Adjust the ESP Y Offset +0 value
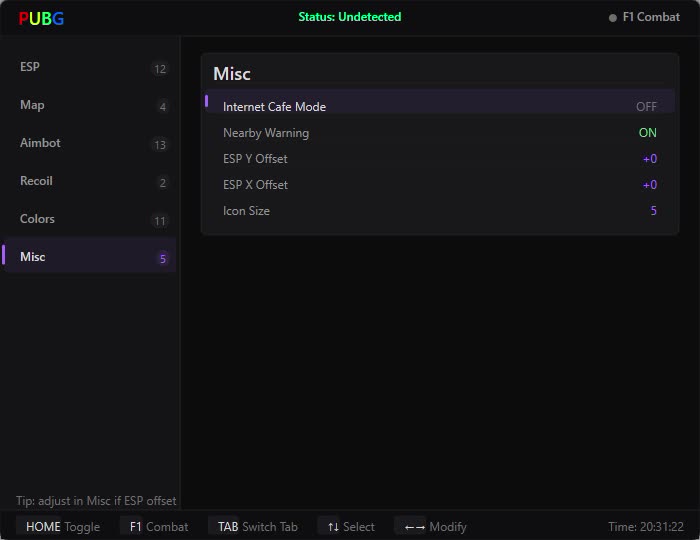Viewport: 700px width, 540px height. point(650,158)
